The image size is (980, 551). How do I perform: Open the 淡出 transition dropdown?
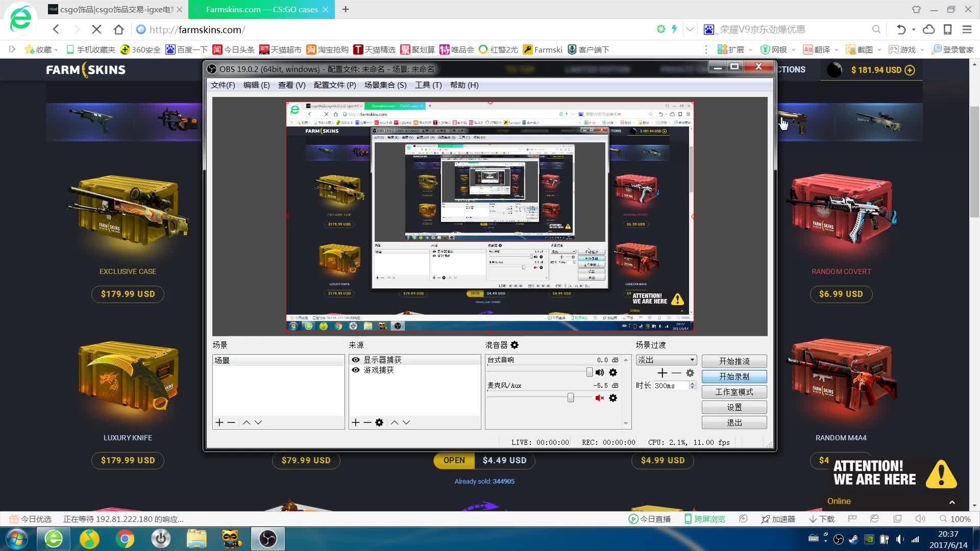(x=666, y=360)
